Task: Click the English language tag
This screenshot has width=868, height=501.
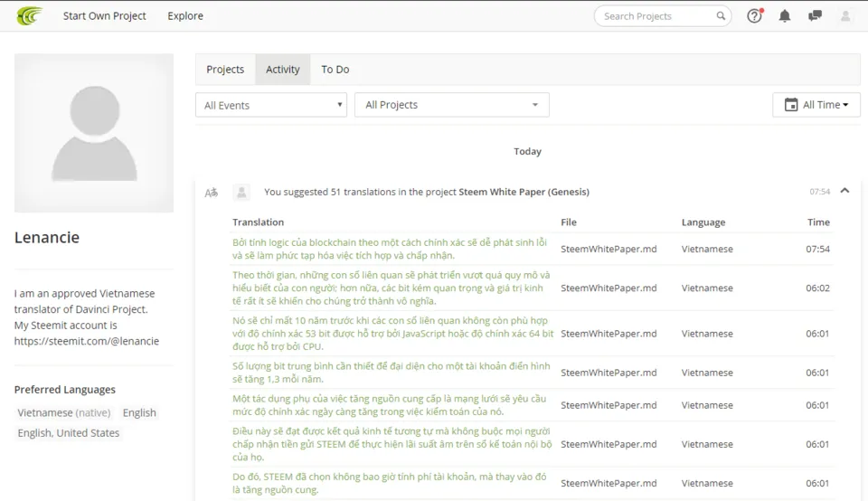Action: pos(139,413)
